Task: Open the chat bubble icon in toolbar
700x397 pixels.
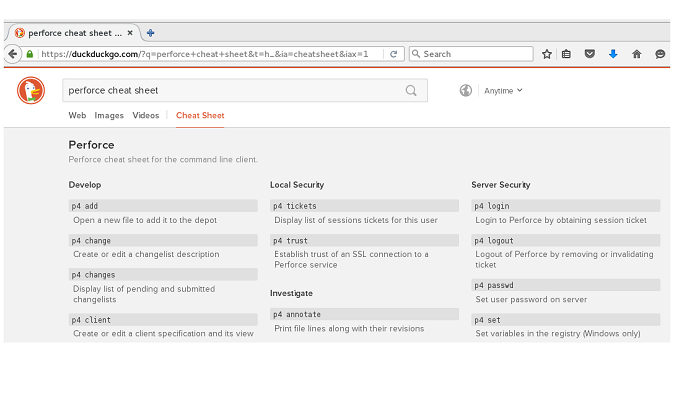Action: (660, 54)
